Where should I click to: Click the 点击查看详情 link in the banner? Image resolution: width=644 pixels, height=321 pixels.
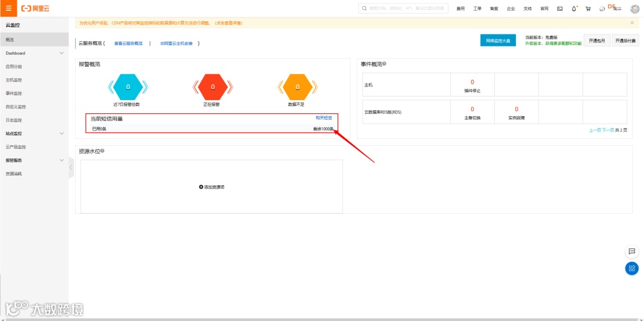click(229, 23)
